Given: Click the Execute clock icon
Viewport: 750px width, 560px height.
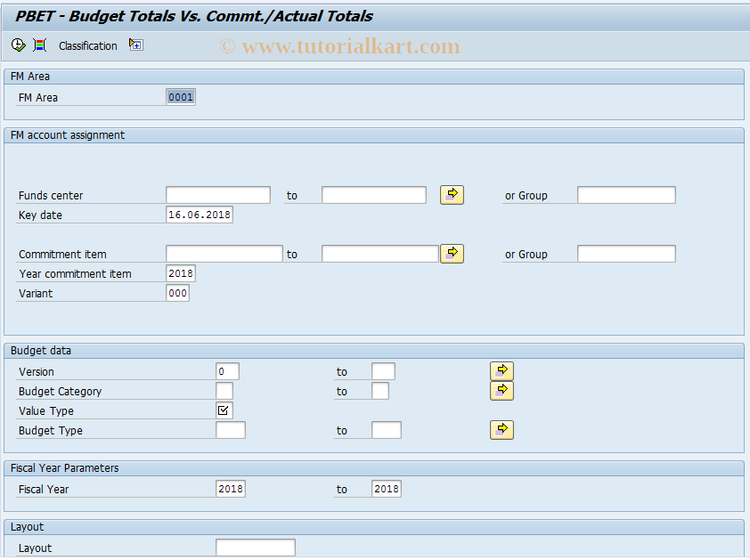Looking at the screenshot, I should click(18, 45).
